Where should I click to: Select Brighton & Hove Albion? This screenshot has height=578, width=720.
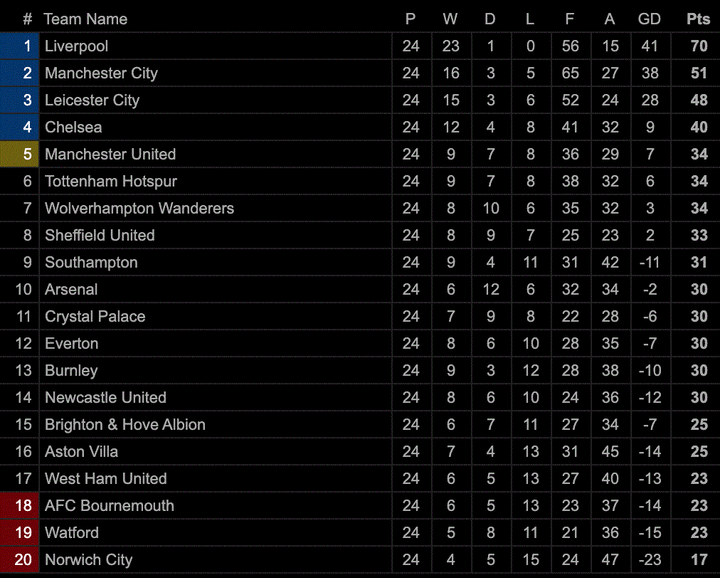(125, 424)
